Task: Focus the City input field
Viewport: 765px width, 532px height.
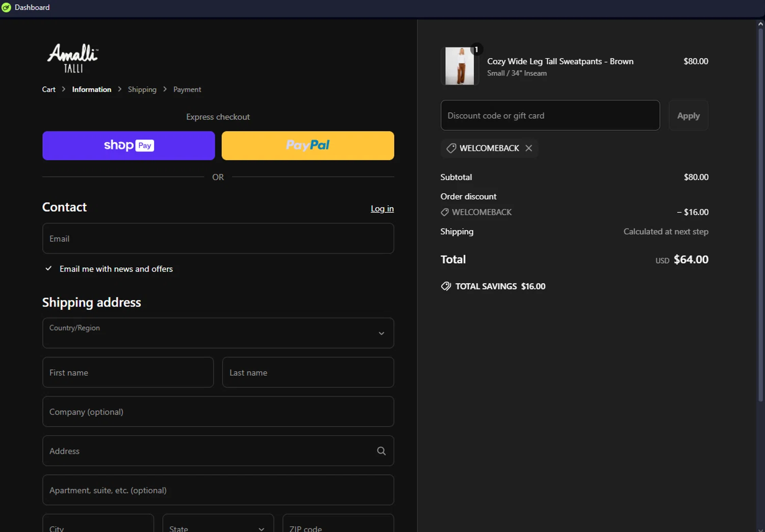Action: (x=98, y=523)
